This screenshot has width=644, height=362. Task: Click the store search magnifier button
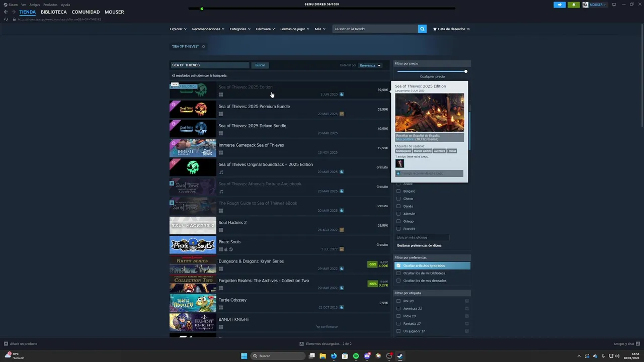pos(422,29)
